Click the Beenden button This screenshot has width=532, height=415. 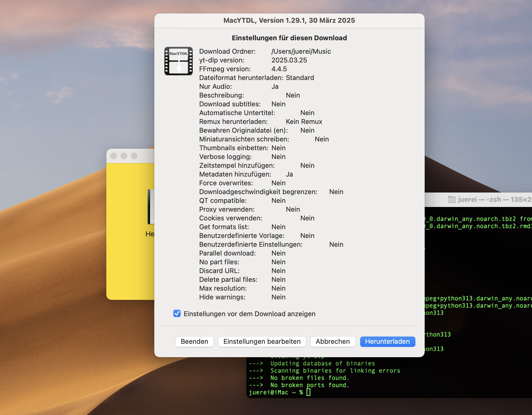coord(194,341)
